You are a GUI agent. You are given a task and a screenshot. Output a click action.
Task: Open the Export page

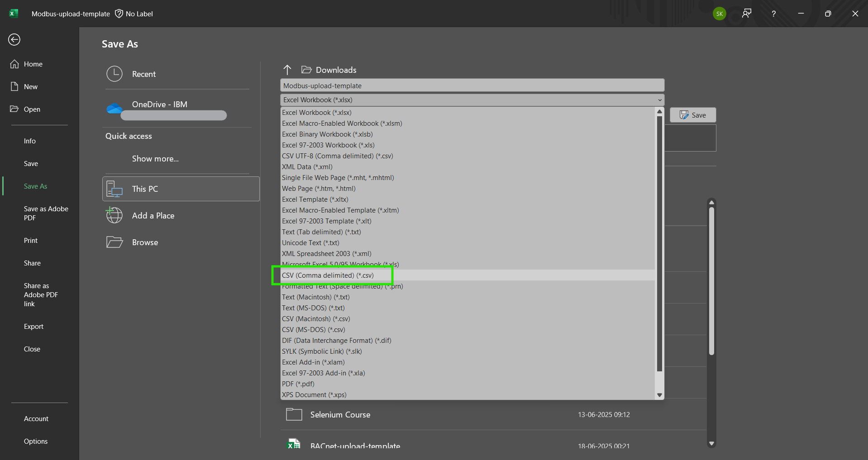point(33,327)
